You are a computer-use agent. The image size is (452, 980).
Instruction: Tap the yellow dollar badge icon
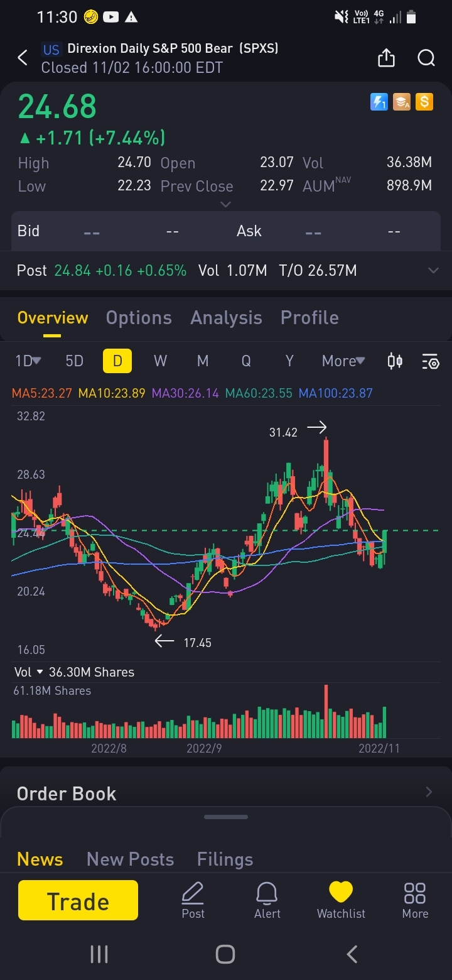point(424,102)
